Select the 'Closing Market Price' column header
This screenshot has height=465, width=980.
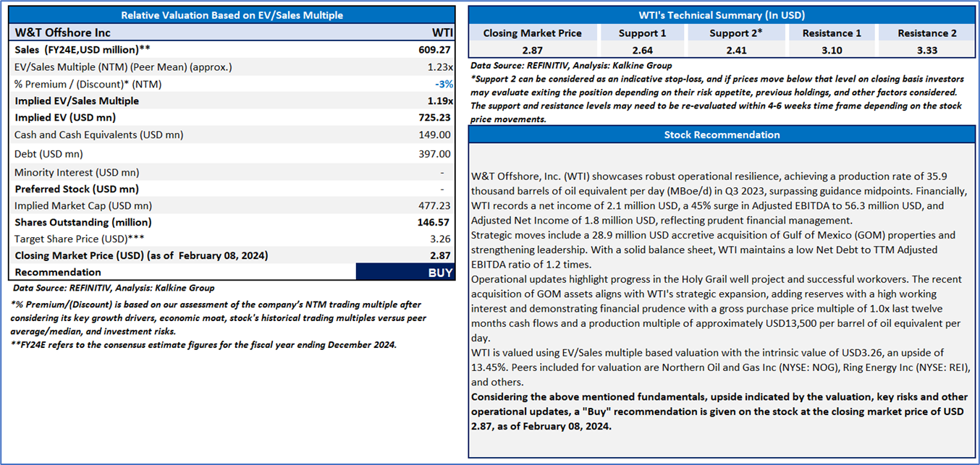532,33
